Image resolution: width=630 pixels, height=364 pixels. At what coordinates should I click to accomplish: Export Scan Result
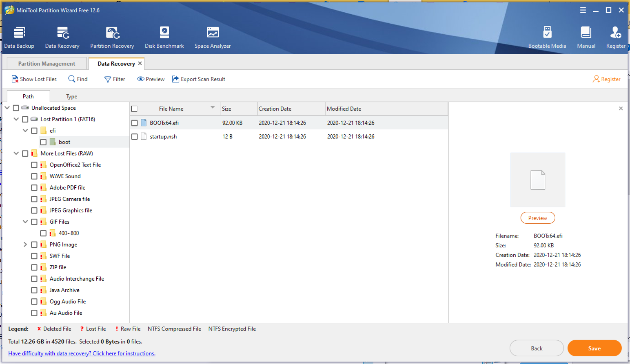click(199, 79)
